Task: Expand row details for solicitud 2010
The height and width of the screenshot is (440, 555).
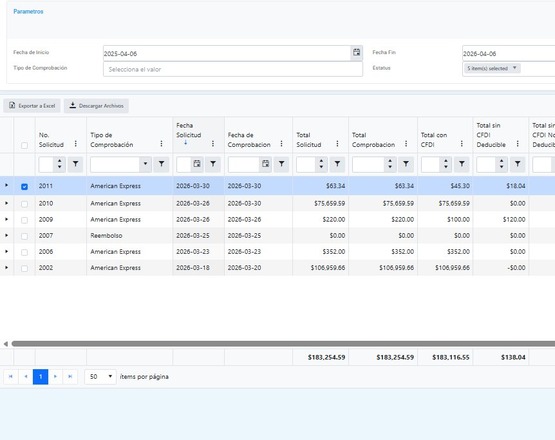Action: pyautogui.click(x=6, y=203)
